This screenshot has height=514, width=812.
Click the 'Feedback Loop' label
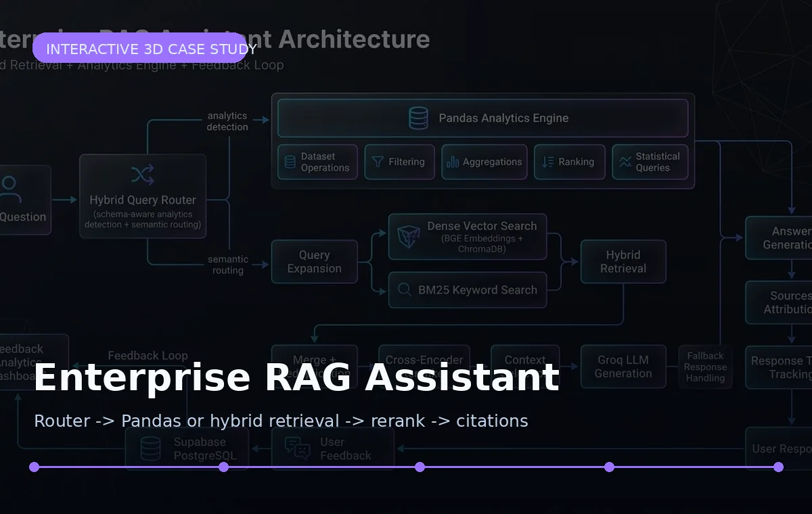click(x=148, y=356)
